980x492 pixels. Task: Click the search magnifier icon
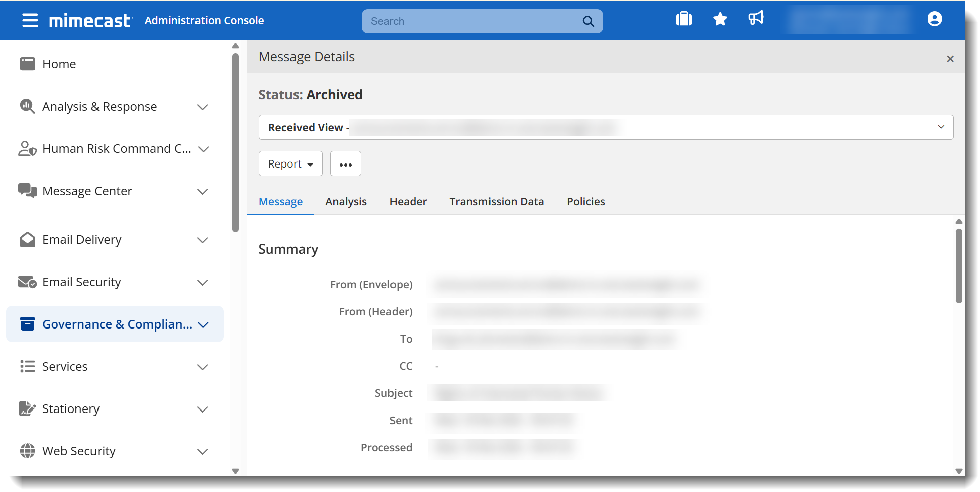click(x=588, y=21)
